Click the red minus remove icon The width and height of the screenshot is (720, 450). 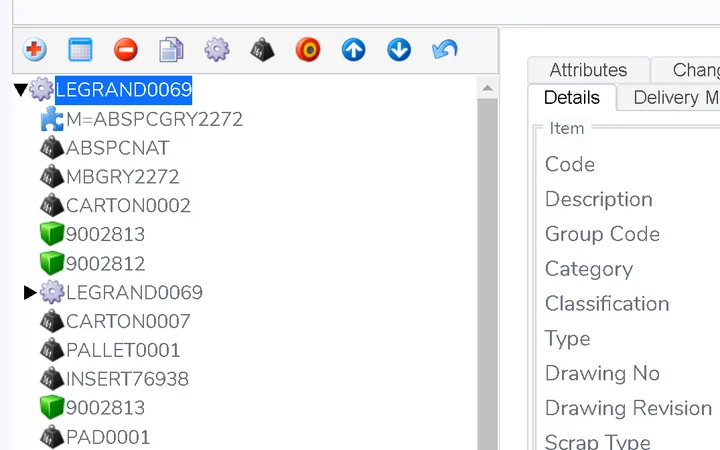click(x=126, y=50)
